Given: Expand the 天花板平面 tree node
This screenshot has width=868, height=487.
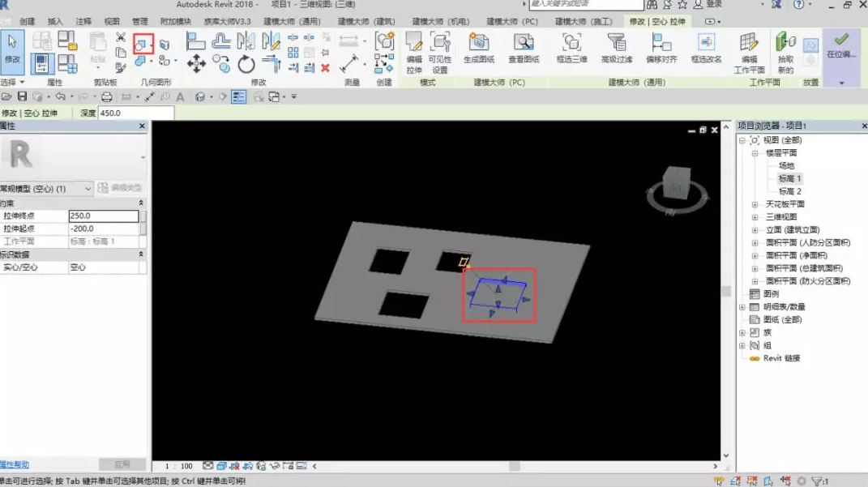Looking at the screenshot, I should pos(755,204).
